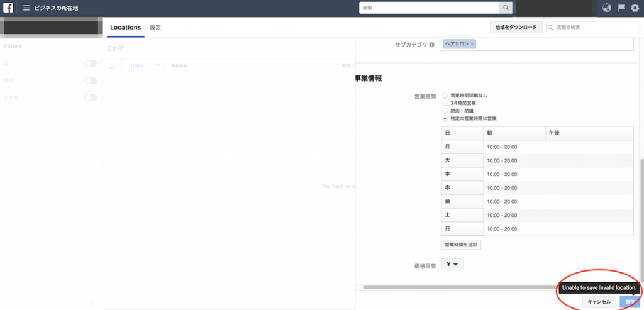Switch to the Locations tab
Screen dimensions: 644x310
click(126, 28)
